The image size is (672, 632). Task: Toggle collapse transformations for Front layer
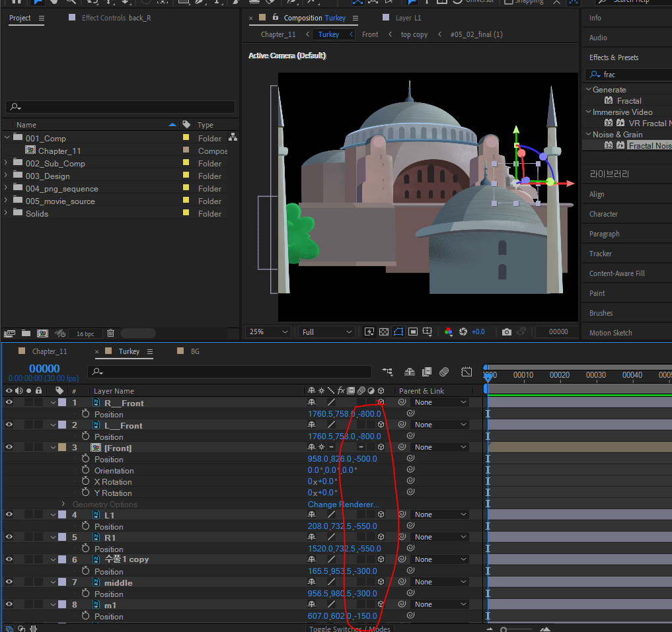pyautogui.click(x=321, y=447)
